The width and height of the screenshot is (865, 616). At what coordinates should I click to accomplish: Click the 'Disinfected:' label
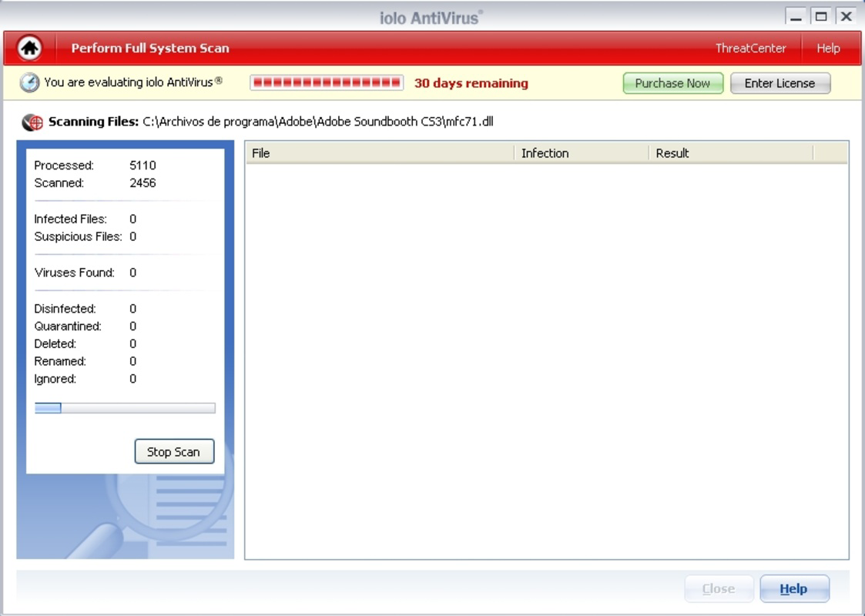tap(65, 309)
